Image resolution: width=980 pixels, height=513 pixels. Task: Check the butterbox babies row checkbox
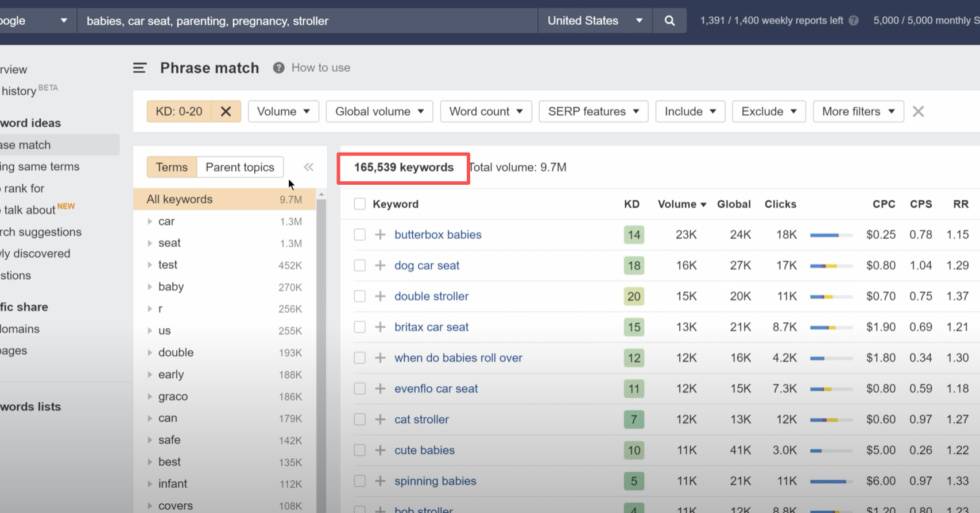click(x=360, y=235)
